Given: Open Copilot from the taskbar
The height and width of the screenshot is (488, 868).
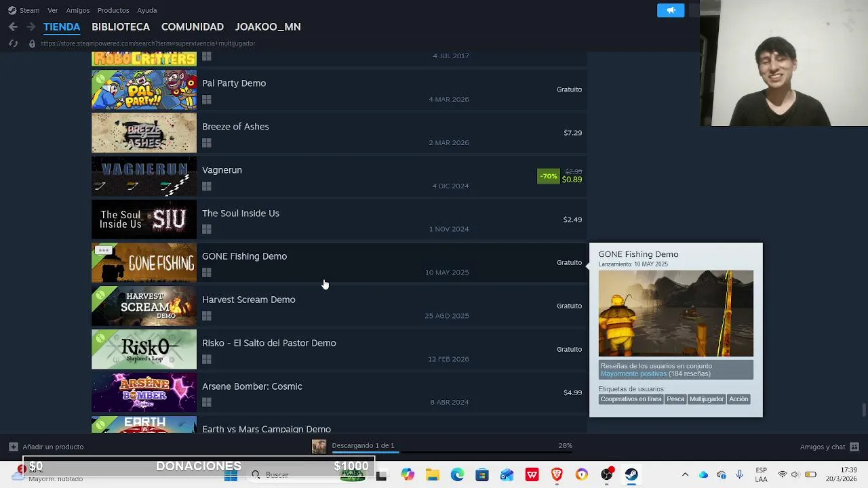Looking at the screenshot, I should pyautogui.click(x=407, y=474).
